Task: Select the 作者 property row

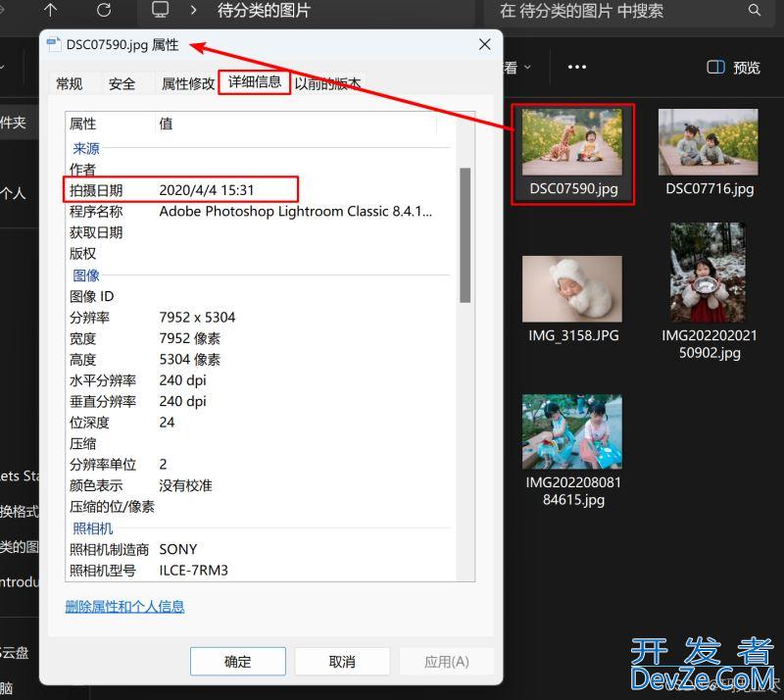Action: click(x=260, y=170)
